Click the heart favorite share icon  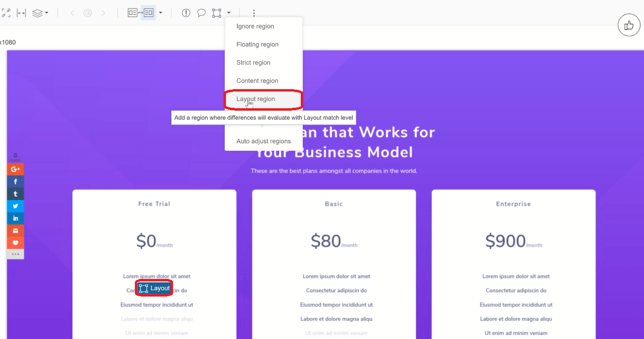15,243
